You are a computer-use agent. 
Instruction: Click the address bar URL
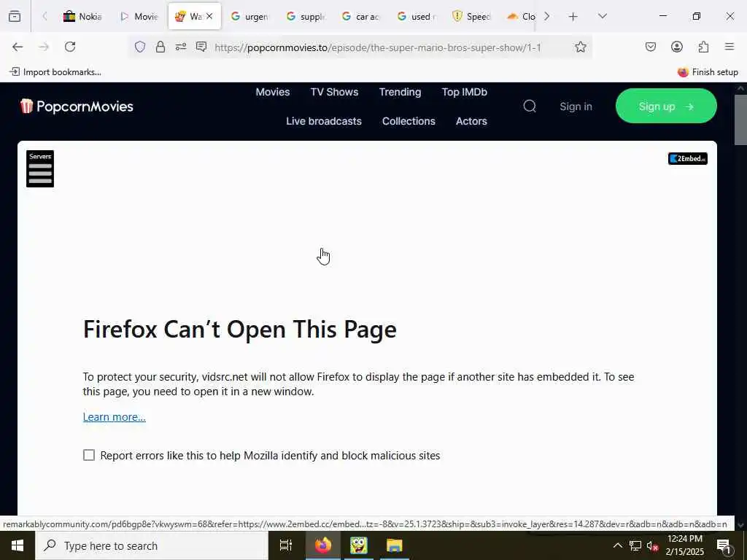[377, 47]
